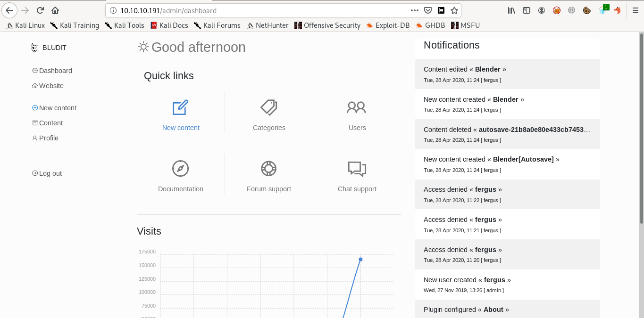
Task: Click the Chat support speech-bubbles icon
Action: [x=357, y=169]
